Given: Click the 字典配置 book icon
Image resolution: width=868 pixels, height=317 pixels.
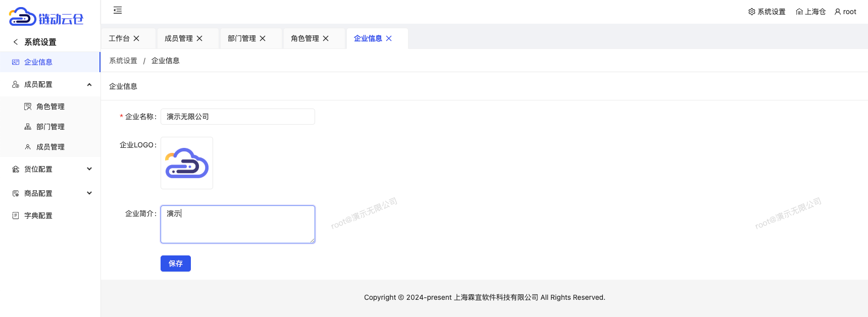Looking at the screenshot, I should click(16, 216).
